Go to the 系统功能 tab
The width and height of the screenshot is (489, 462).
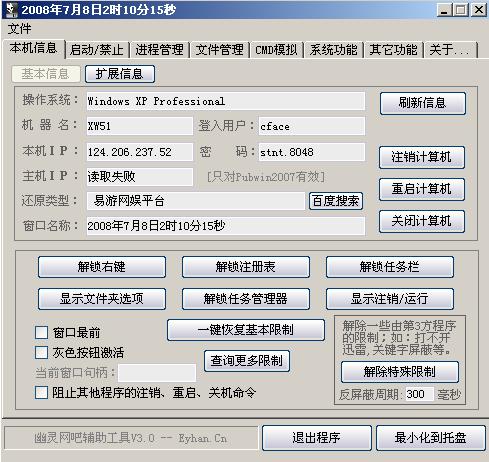(333, 50)
